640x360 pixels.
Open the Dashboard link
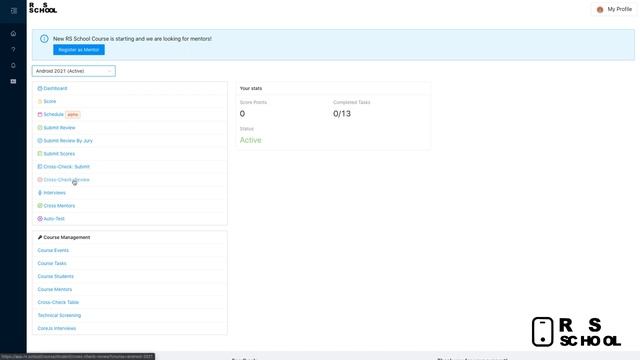pos(56,88)
